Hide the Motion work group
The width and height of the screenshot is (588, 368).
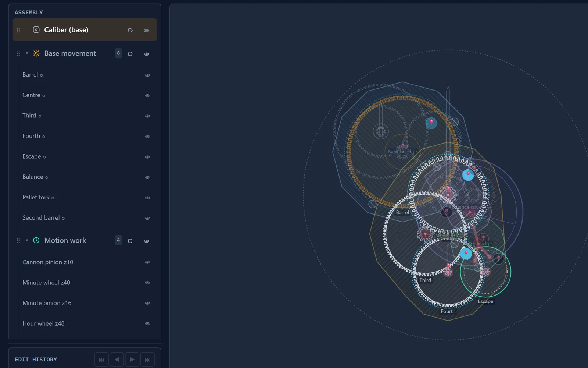pyautogui.click(x=146, y=241)
